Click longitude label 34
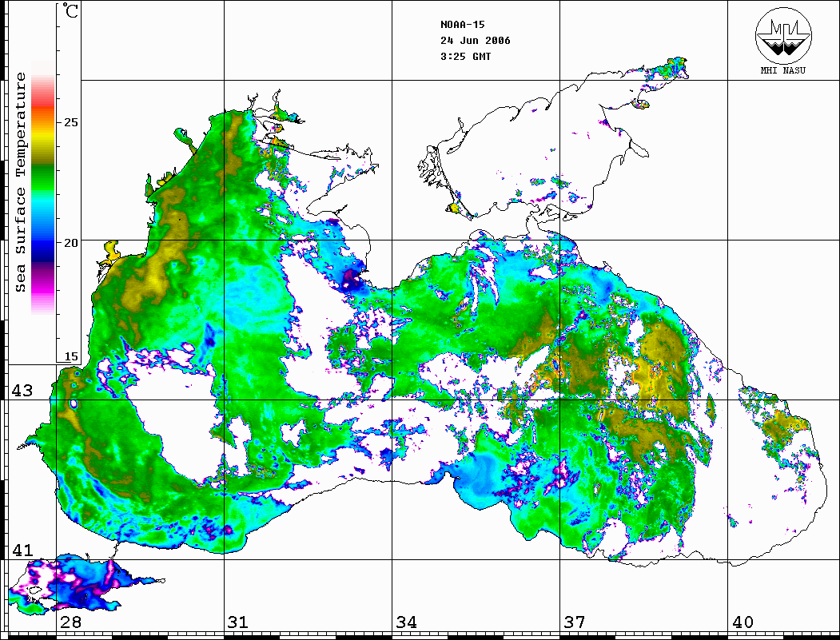Screen dimensions: 840x640 point(406,622)
